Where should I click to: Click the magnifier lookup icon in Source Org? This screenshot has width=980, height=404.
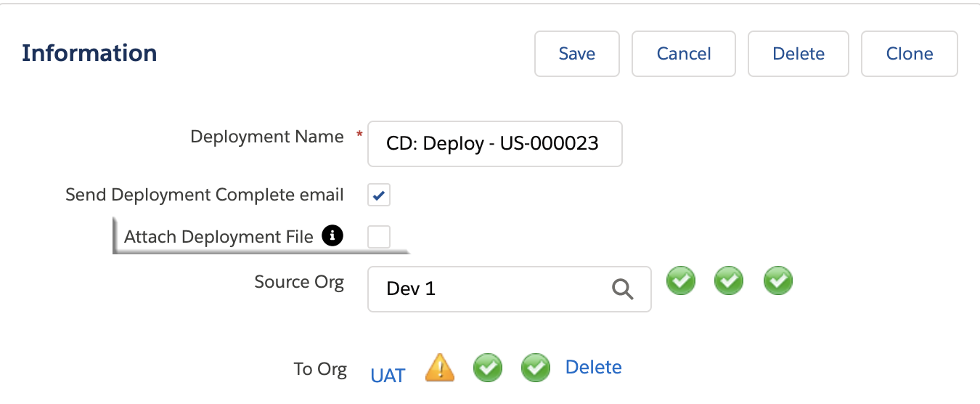tap(622, 289)
